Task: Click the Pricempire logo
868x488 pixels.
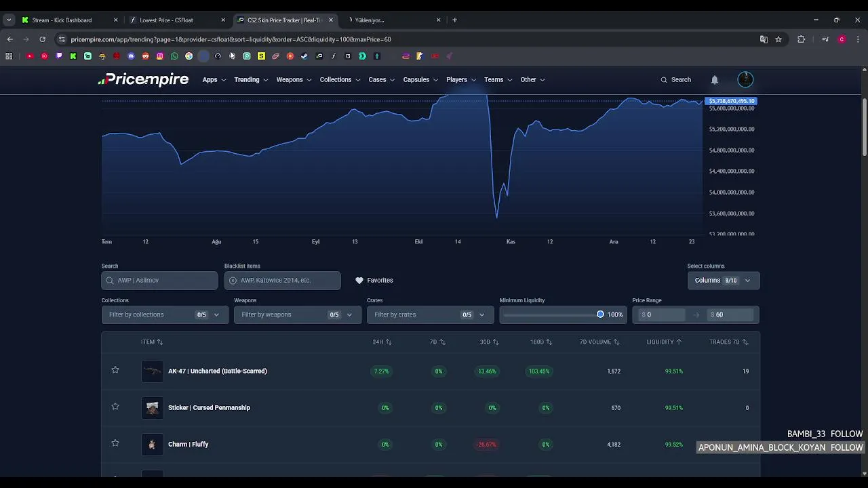Action: 143,79
